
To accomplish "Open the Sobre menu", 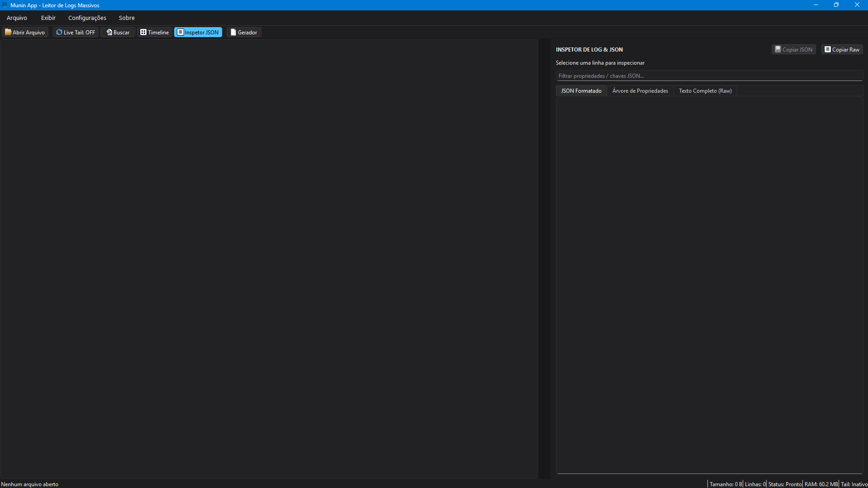I will [x=127, y=18].
